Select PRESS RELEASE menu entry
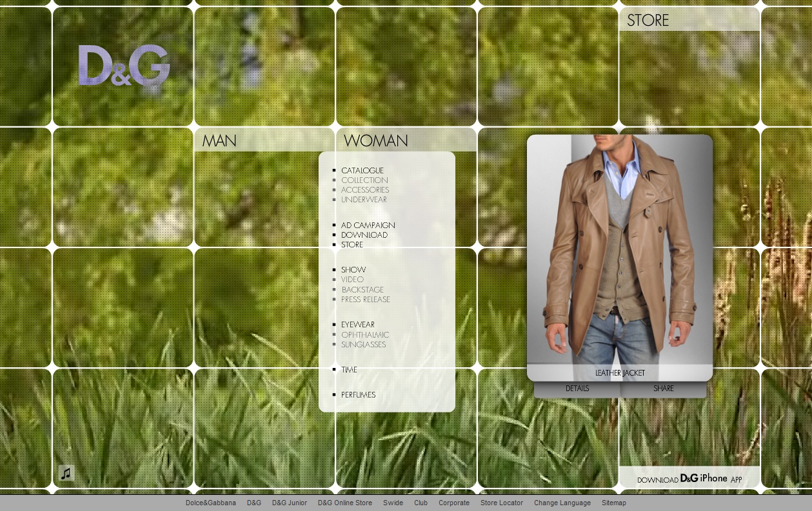Image resolution: width=812 pixels, height=511 pixels. [x=366, y=300]
